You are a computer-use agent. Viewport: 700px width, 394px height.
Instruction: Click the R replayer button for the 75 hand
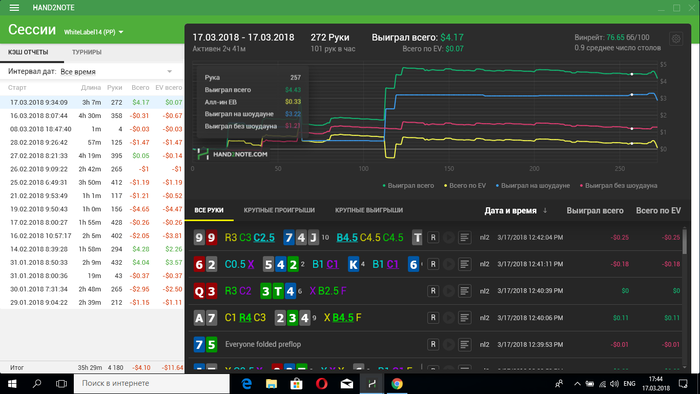(x=433, y=344)
